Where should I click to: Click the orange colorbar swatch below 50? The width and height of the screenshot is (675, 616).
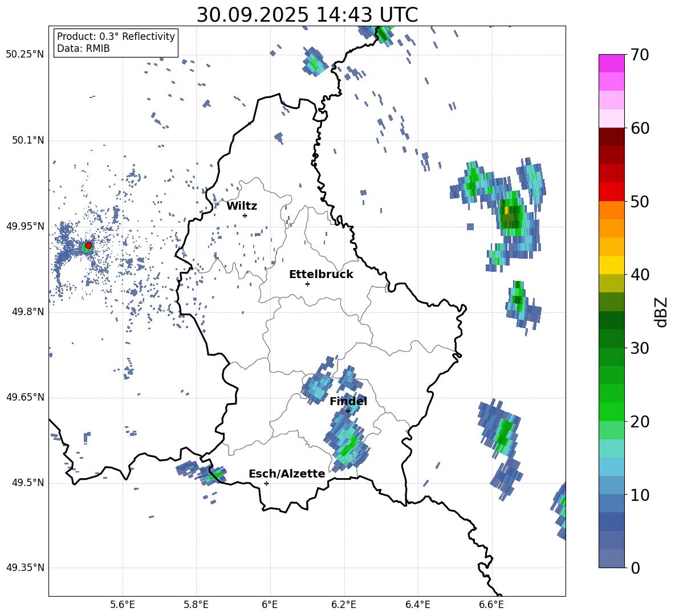point(612,210)
